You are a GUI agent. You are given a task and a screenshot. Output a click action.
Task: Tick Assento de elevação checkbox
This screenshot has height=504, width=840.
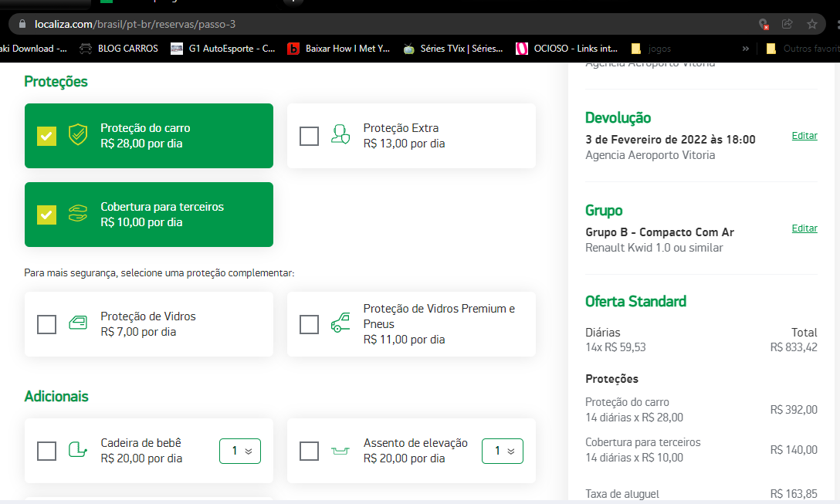pos(309,451)
